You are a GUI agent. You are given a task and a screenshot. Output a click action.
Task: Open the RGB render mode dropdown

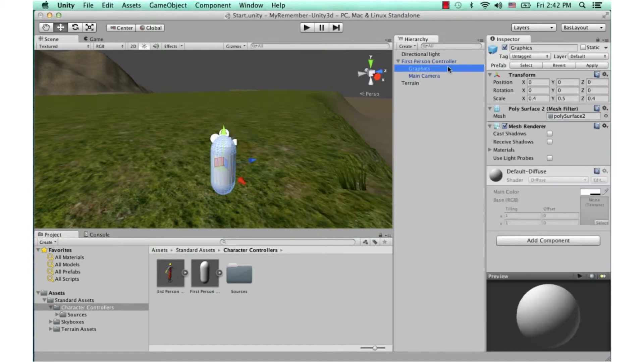click(x=109, y=46)
